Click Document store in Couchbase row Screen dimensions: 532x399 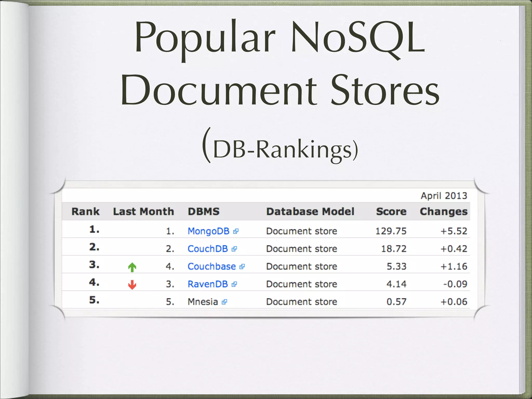click(302, 267)
